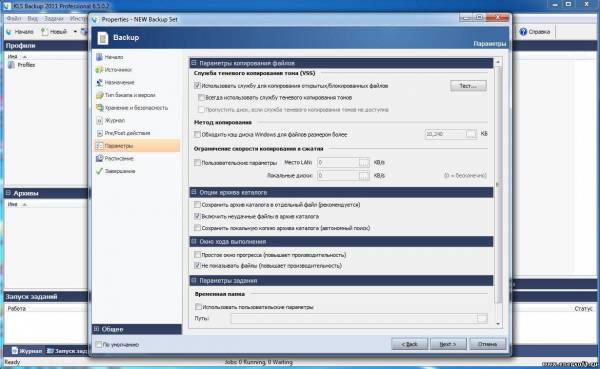Screen dimensions: 600x369
Task: Click the Справка button in main toolbar
Action: pos(535,32)
